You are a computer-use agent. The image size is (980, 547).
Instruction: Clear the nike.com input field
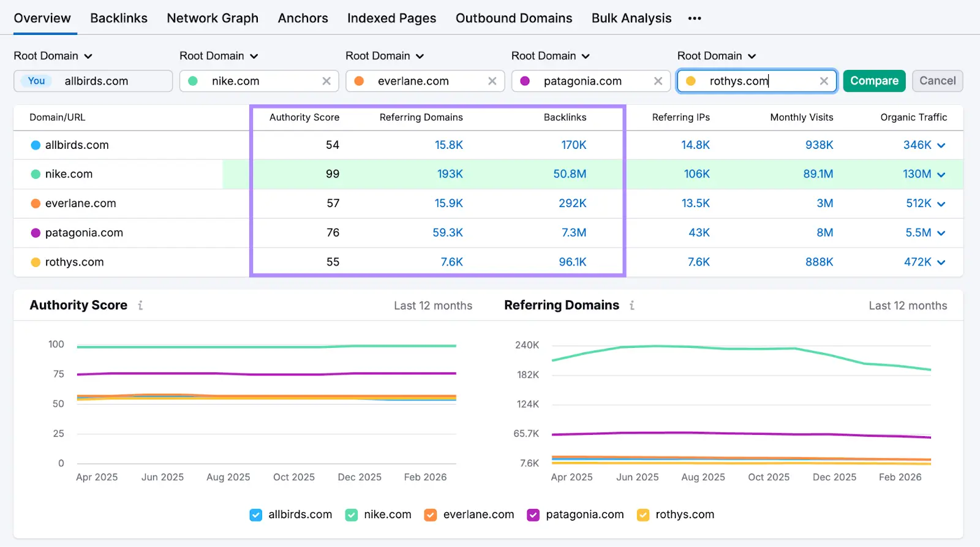[x=326, y=81]
